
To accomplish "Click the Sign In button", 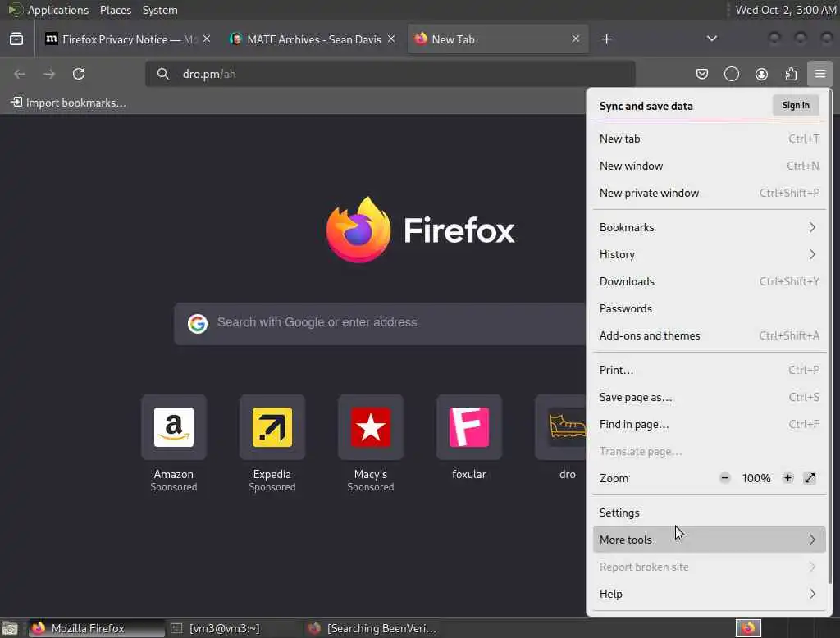I will [x=796, y=106].
